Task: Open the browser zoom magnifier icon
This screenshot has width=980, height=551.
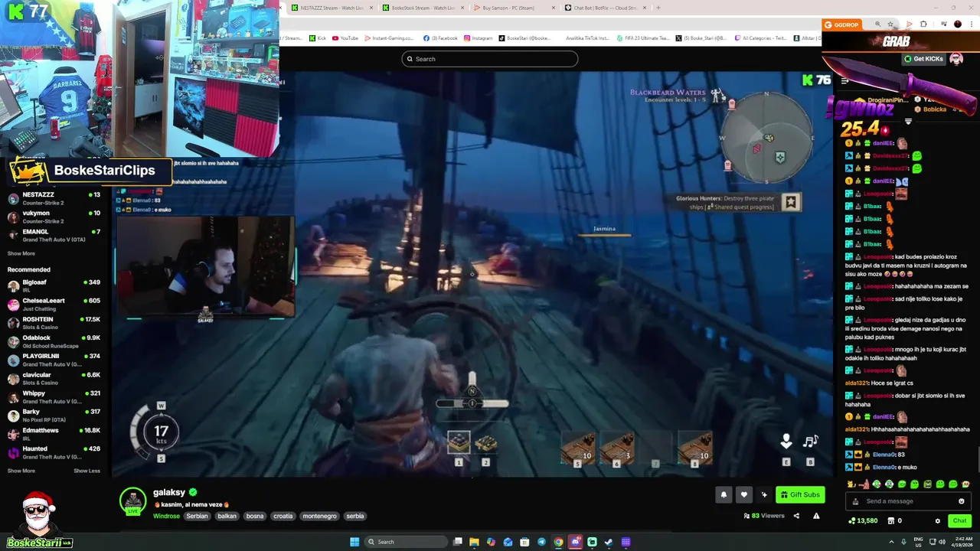Action: (877, 24)
